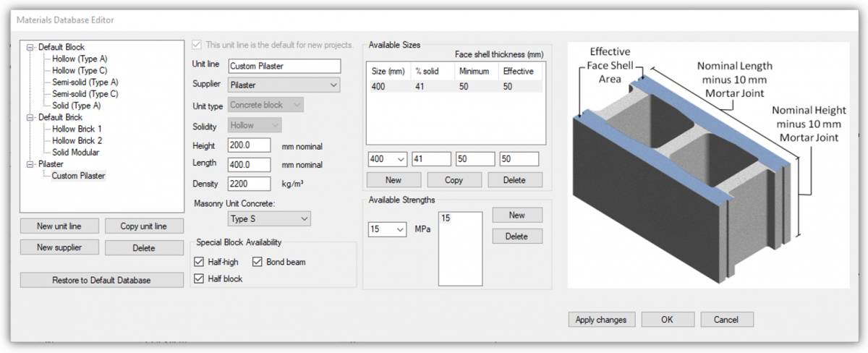Disable the Half block checkbox
The width and height of the screenshot is (868, 353).
tap(200, 278)
